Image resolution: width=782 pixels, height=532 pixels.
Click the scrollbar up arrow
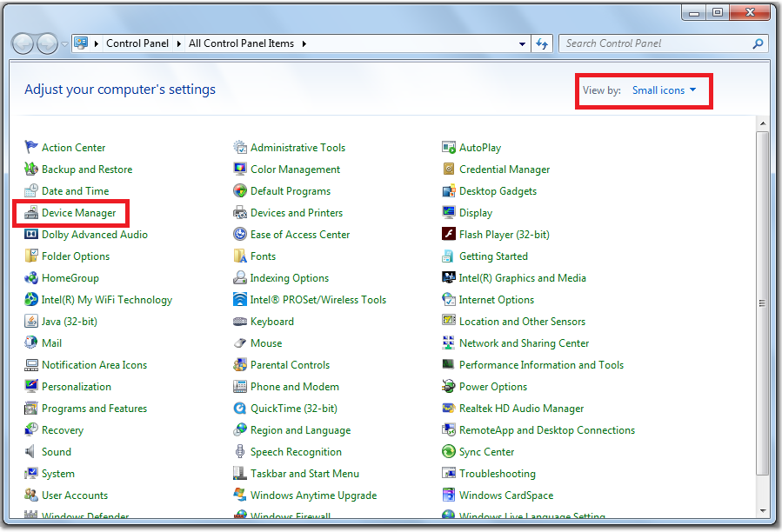pos(763,123)
